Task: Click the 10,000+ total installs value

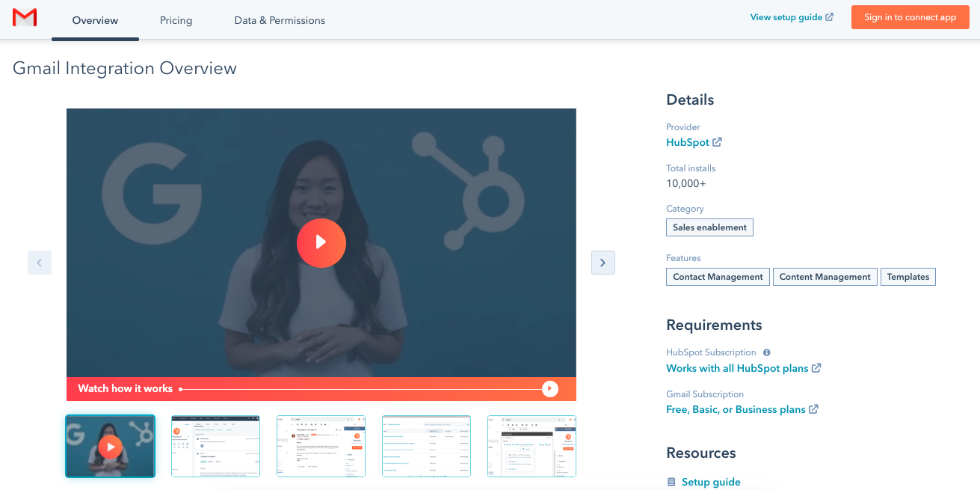Action: point(686,183)
